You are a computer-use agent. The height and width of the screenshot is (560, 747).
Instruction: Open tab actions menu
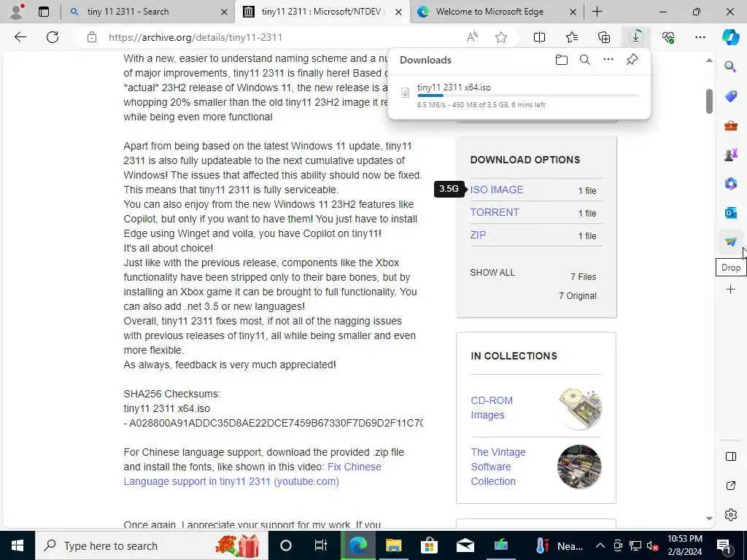[43, 12]
